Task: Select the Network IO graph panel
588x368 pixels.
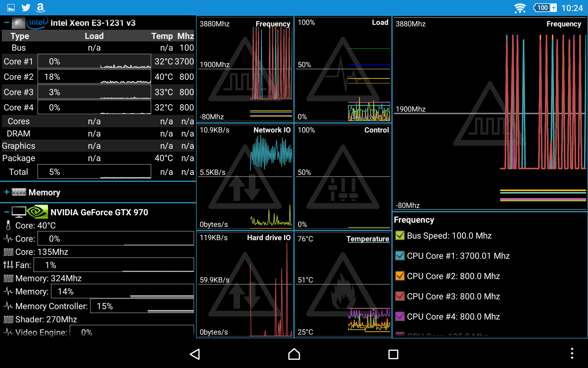Action: (245, 177)
